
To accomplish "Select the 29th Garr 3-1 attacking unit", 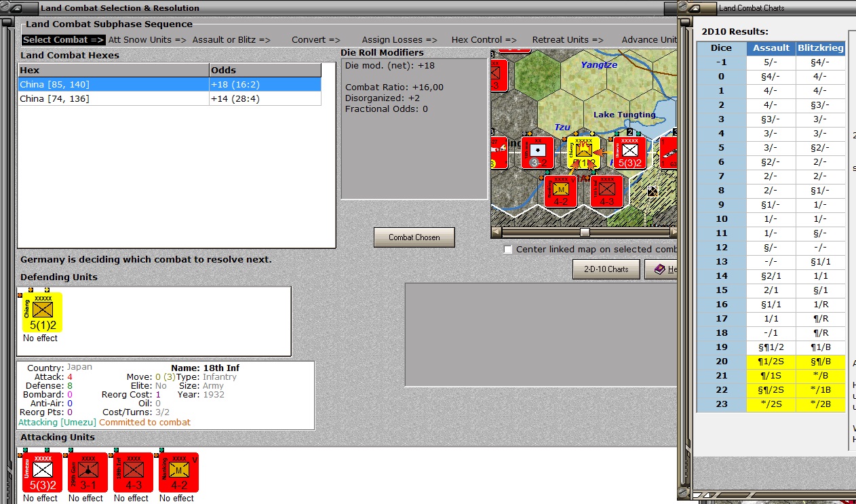I will [x=87, y=472].
